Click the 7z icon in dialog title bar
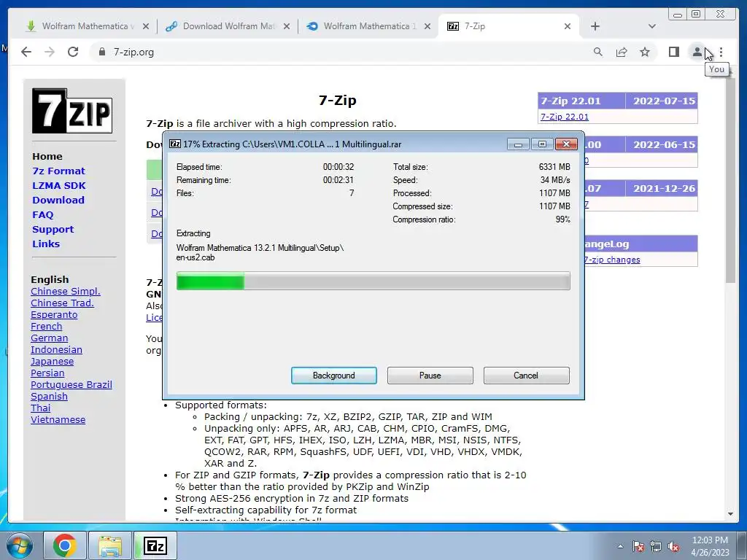Screen dimensions: 747x560 tap(175, 144)
